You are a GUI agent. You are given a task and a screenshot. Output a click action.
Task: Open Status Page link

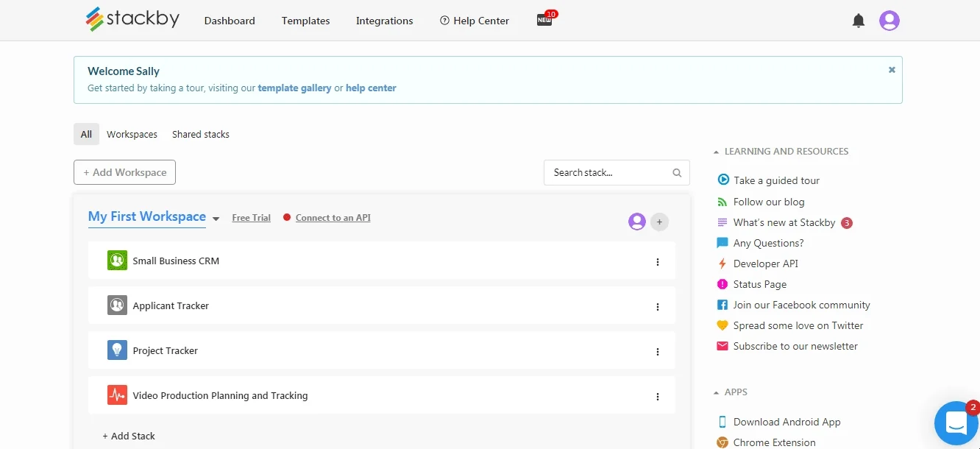coord(760,284)
